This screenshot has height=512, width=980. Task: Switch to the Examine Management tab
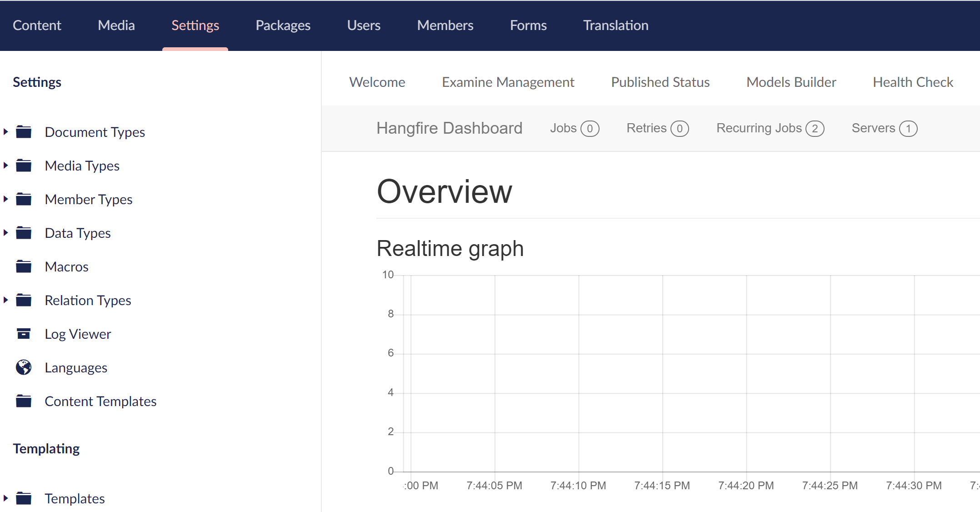508,82
